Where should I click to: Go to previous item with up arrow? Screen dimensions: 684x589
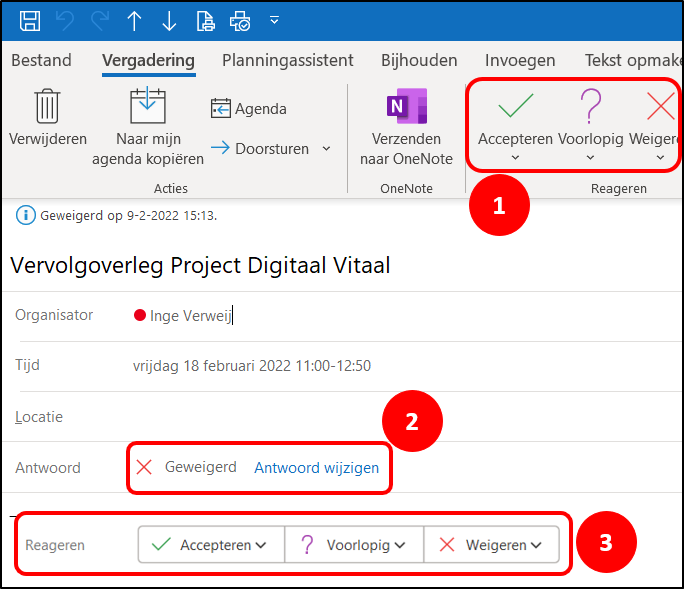(x=134, y=21)
